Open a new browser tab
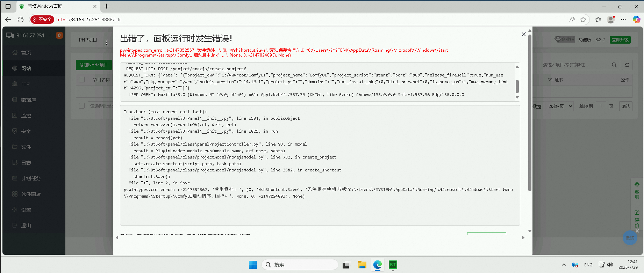 [x=107, y=6]
